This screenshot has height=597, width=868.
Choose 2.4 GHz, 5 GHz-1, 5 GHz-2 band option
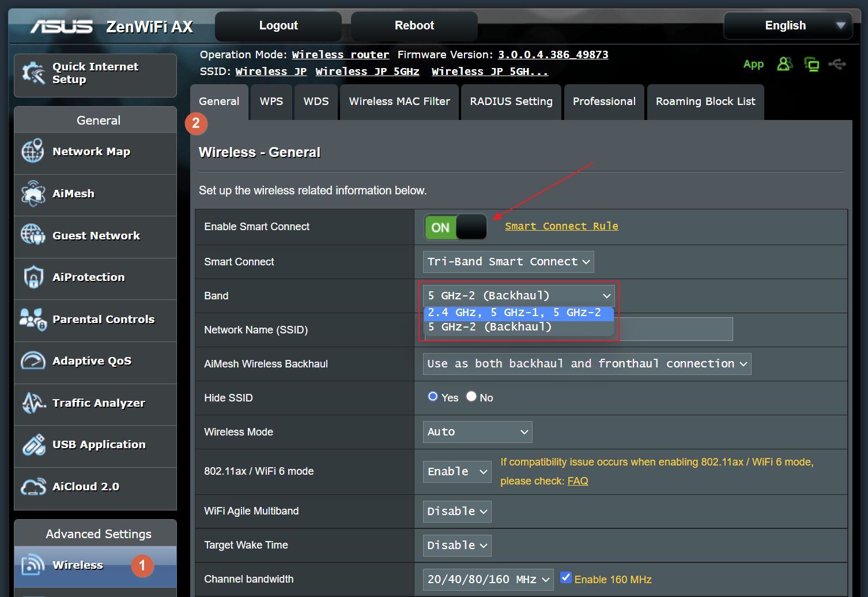pyautogui.click(x=518, y=313)
